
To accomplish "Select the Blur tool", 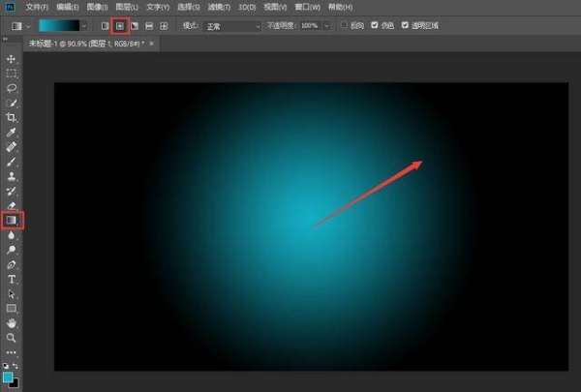I will pyautogui.click(x=12, y=235).
